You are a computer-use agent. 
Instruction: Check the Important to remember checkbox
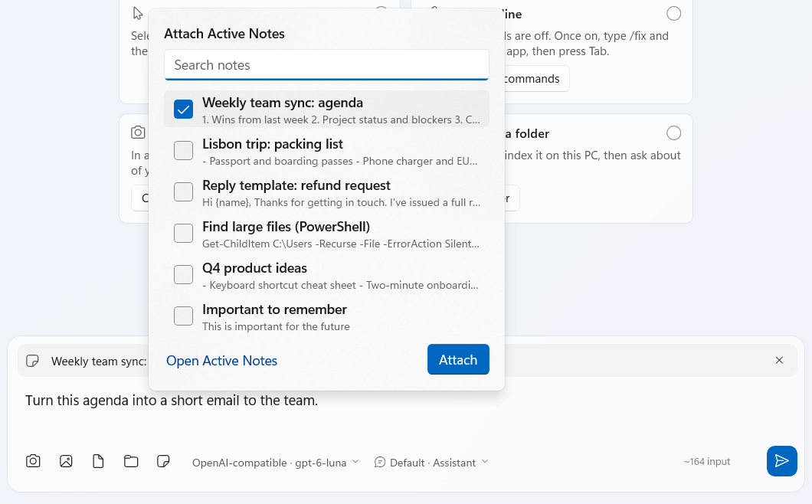183,316
